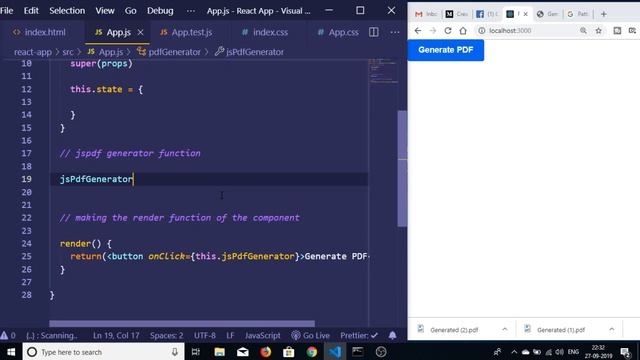
Task: Open File Explorer from taskbar
Action: click(x=220, y=352)
